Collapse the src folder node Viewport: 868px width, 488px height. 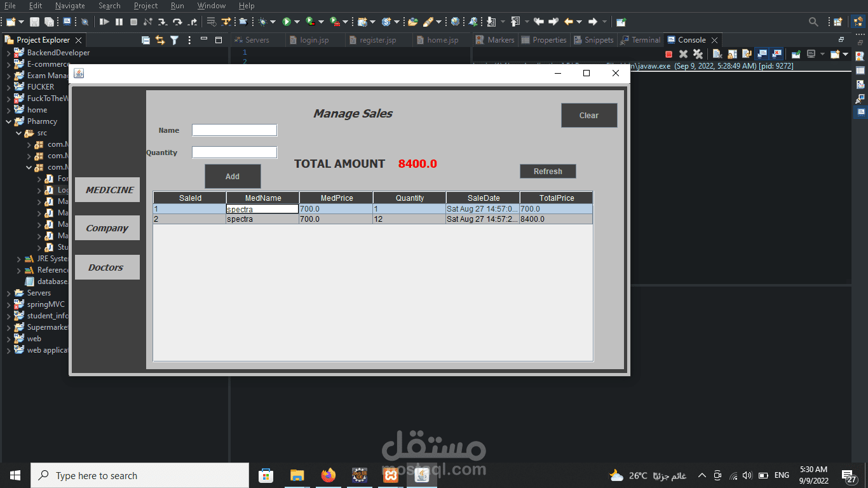coord(18,133)
